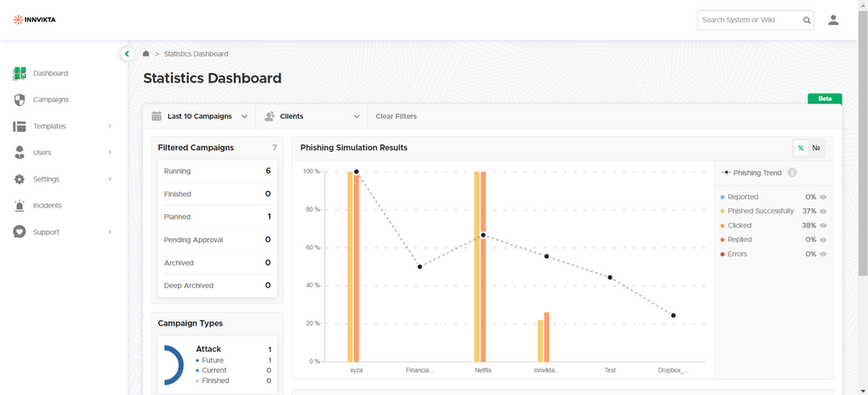Click the Planned campaigns row
Viewport: 868px width, 395px height.
pyautogui.click(x=217, y=217)
